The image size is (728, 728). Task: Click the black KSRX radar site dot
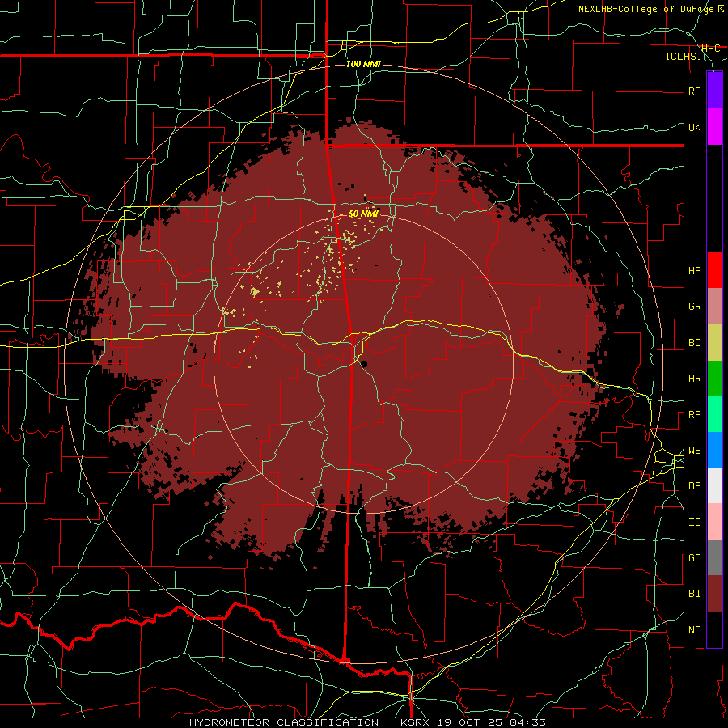(x=364, y=364)
